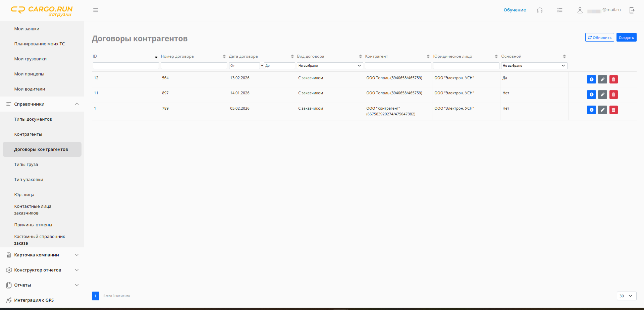Select Договоры контрагентов menu item
Viewport: 644px width, 310px height.
coord(42,149)
